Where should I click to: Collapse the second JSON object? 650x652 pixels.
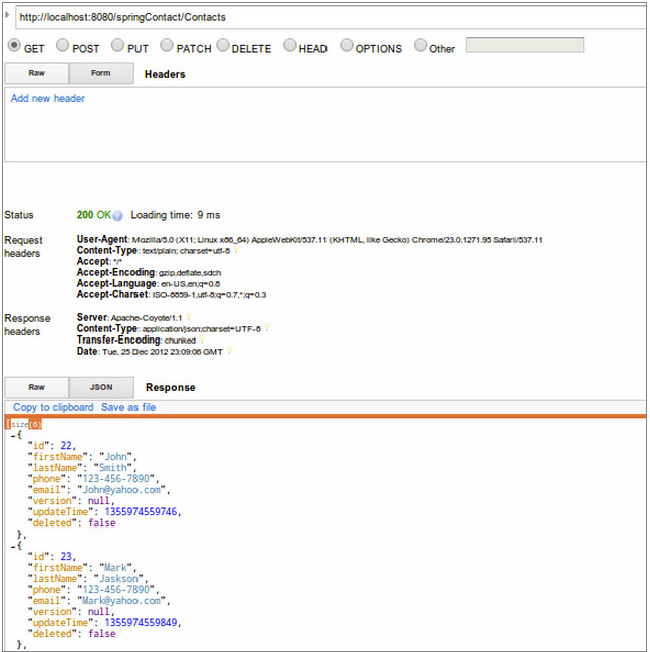coord(12,546)
